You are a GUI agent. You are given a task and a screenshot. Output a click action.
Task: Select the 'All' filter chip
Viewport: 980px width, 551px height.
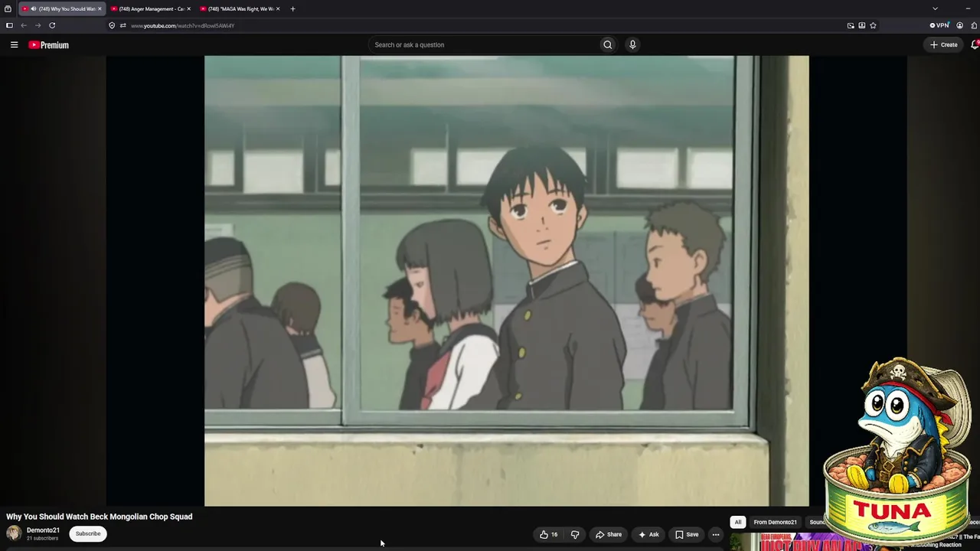738,522
